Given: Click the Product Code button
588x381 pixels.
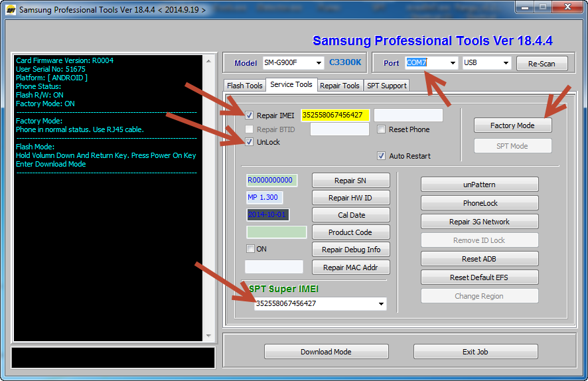Looking at the screenshot, I should (x=350, y=232).
